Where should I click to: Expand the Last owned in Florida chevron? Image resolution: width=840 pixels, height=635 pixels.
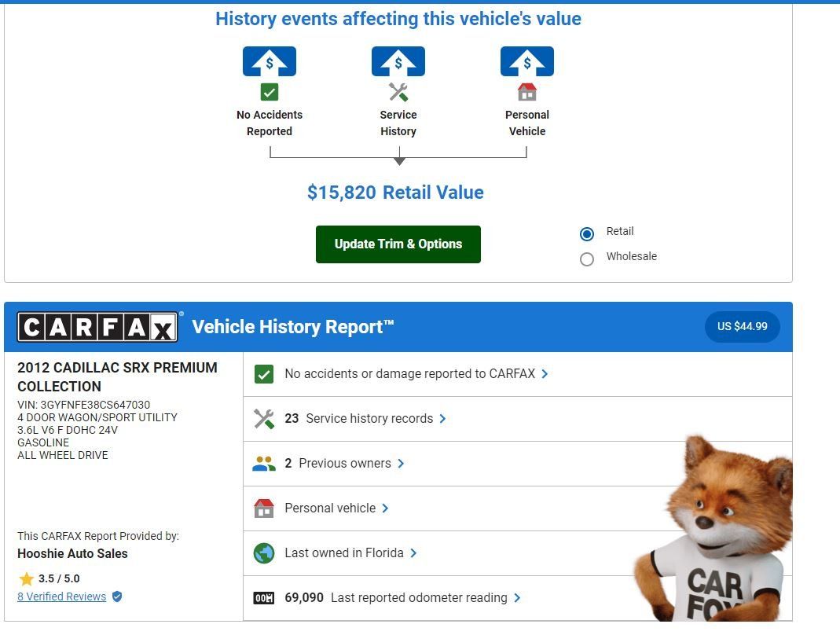tap(413, 553)
